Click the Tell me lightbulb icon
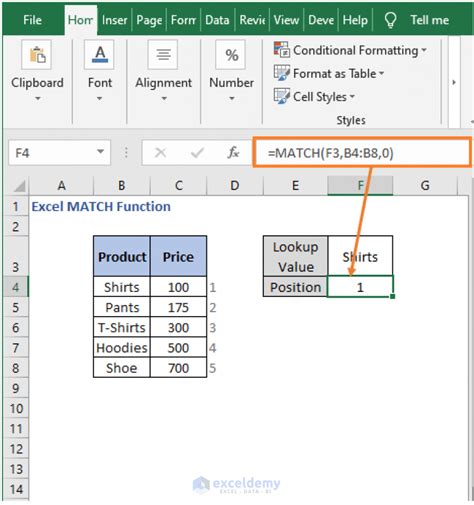Viewport: 474px width, 505px height. [x=390, y=20]
